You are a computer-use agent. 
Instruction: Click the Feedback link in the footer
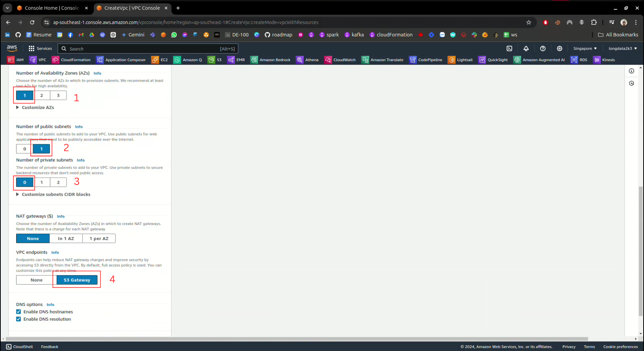pos(50,347)
